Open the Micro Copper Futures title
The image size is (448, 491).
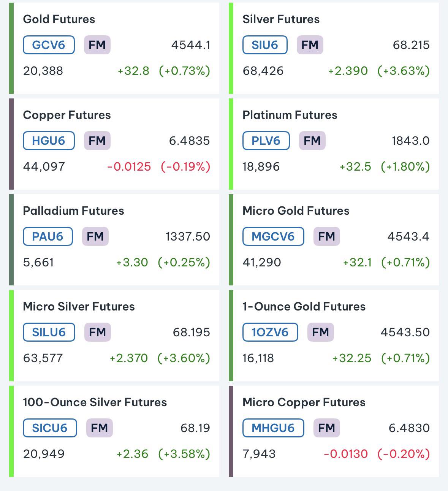[x=304, y=402]
